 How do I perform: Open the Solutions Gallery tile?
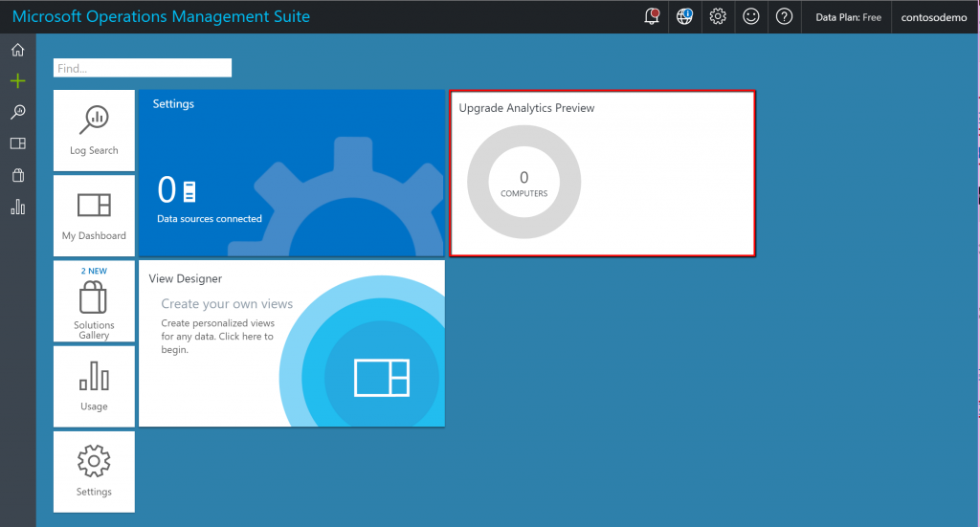tap(94, 301)
